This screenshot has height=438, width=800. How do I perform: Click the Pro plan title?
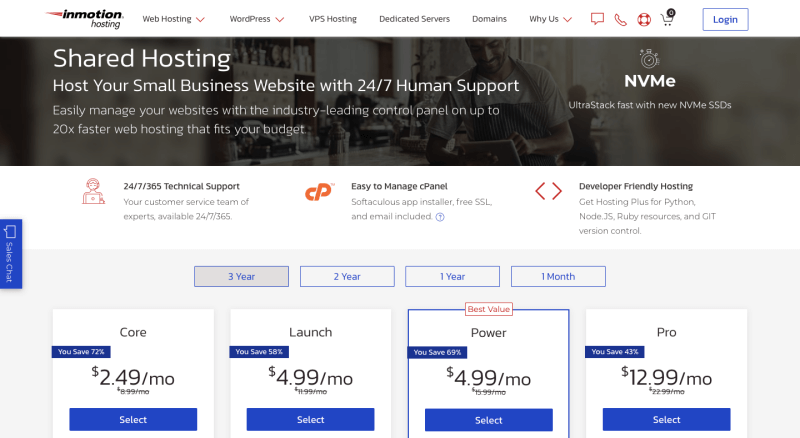(x=666, y=332)
